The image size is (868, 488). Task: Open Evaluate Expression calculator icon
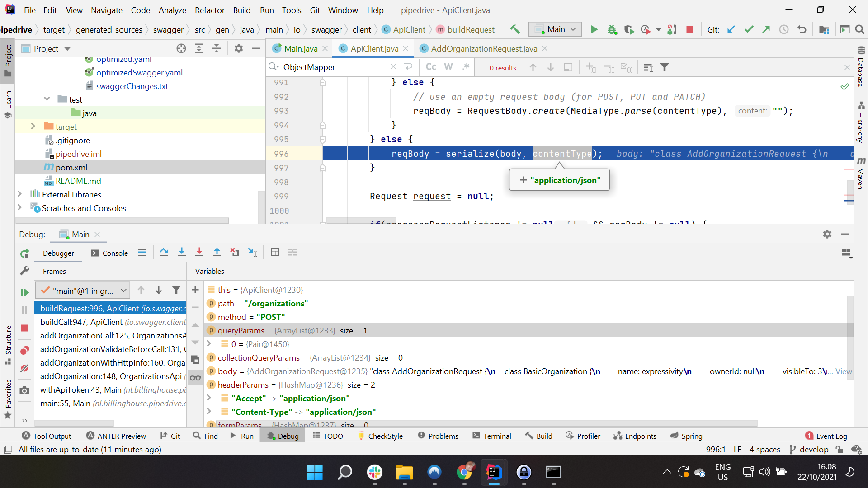(x=274, y=253)
